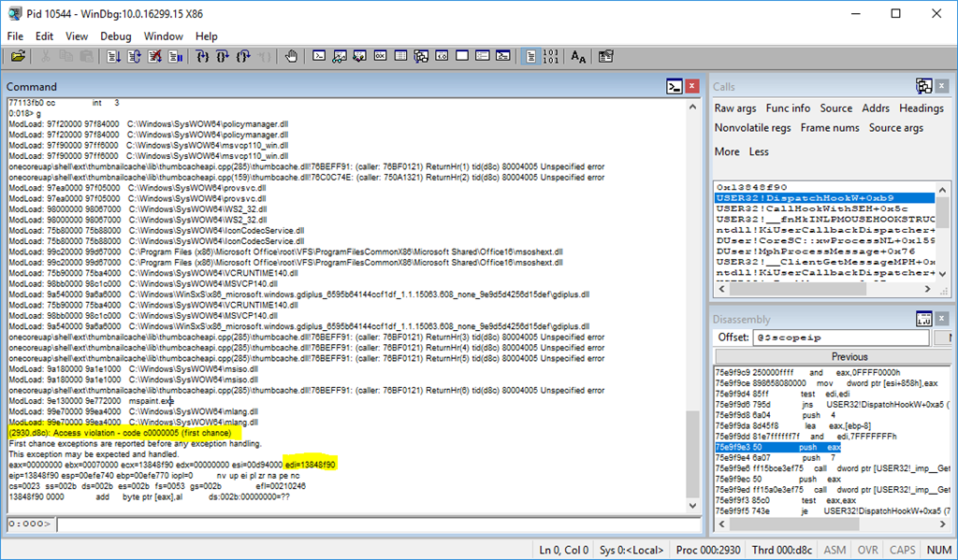Open the Watch window toolbar icon
This screenshot has width=958, height=560.
click(340, 56)
